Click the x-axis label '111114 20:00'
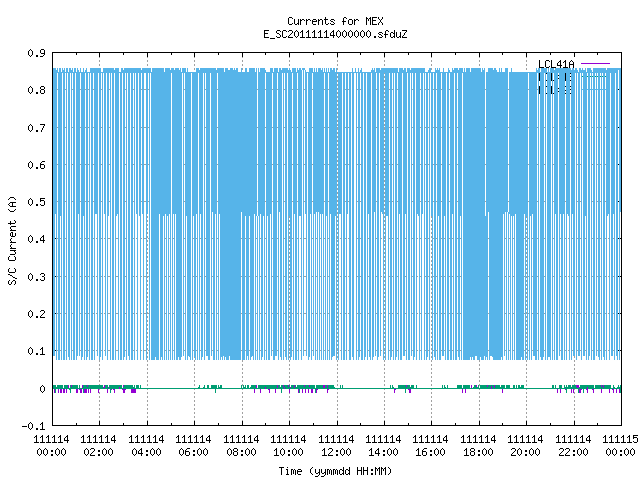 pyautogui.click(x=525, y=446)
